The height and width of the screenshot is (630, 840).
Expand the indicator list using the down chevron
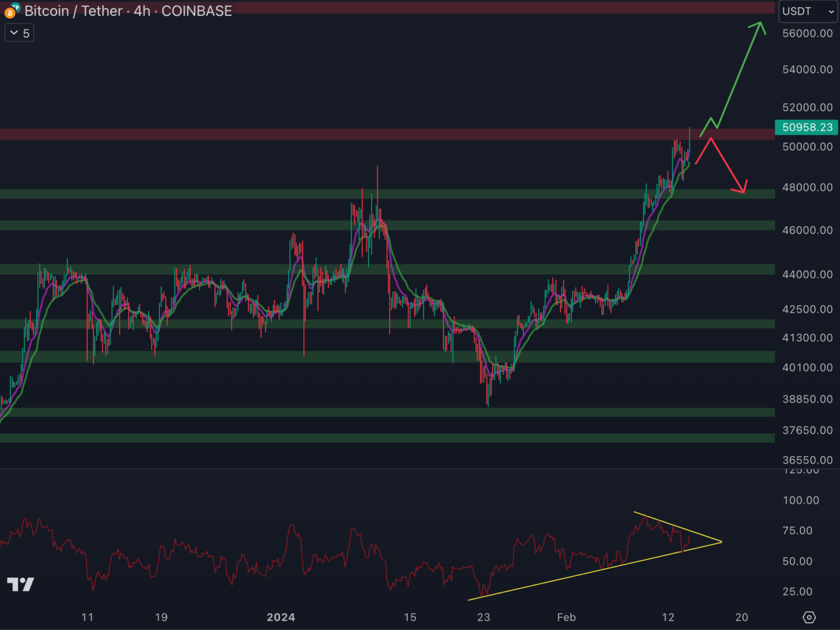pyautogui.click(x=13, y=33)
